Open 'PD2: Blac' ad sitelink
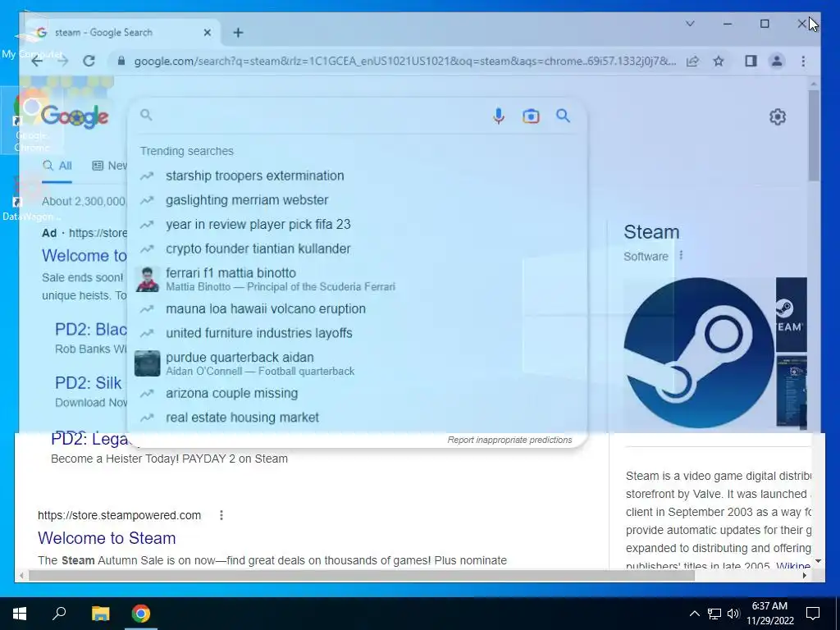Image resolution: width=840 pixels, height=630 pixels. 91,330
